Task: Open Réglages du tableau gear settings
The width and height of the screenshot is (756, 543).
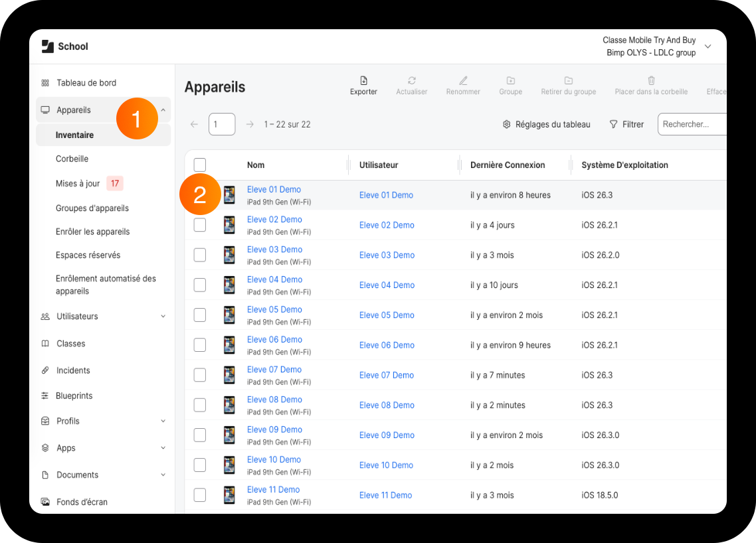Action: (546, 124)
